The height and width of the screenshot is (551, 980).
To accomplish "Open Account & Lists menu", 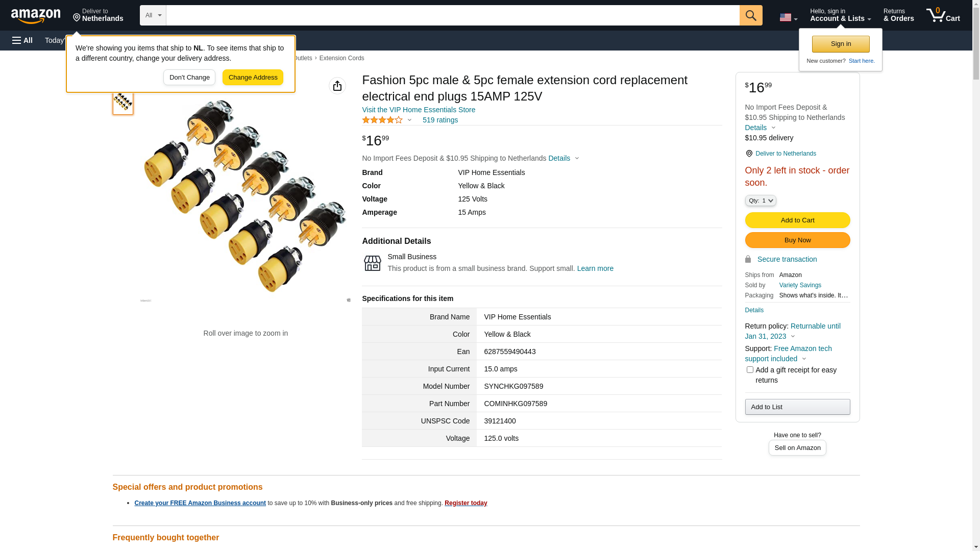I will tap(840, 15).
